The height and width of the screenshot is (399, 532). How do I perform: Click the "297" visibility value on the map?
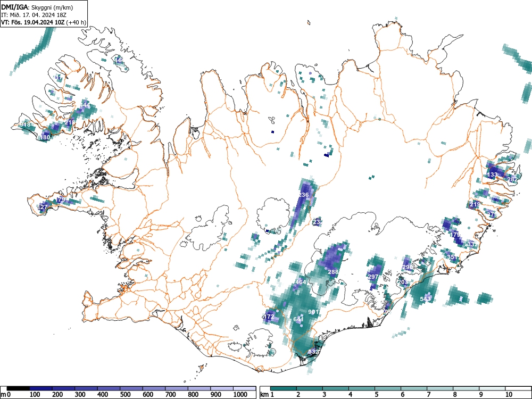click(x=373, y=277)
